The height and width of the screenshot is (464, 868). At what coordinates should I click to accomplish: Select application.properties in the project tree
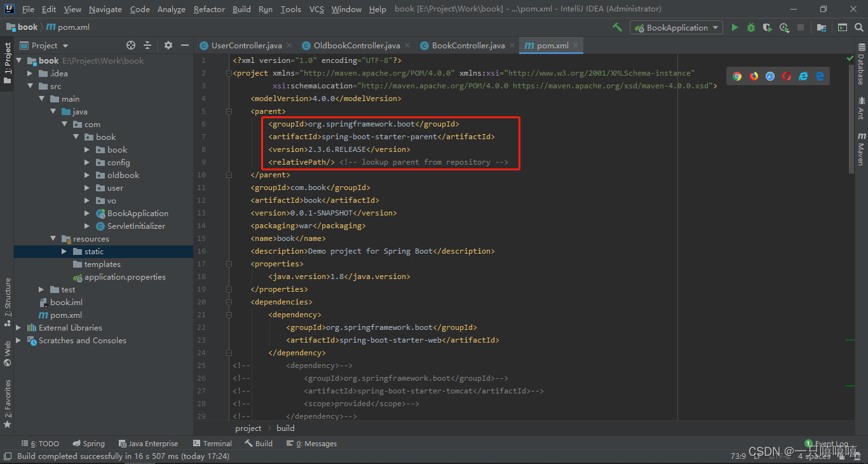point(125,277)
